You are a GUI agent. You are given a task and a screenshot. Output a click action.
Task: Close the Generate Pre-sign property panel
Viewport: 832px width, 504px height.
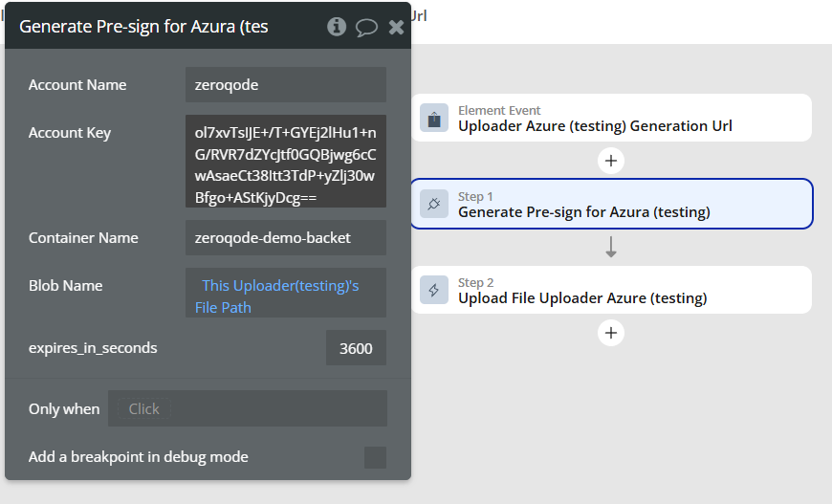point(396,27)
